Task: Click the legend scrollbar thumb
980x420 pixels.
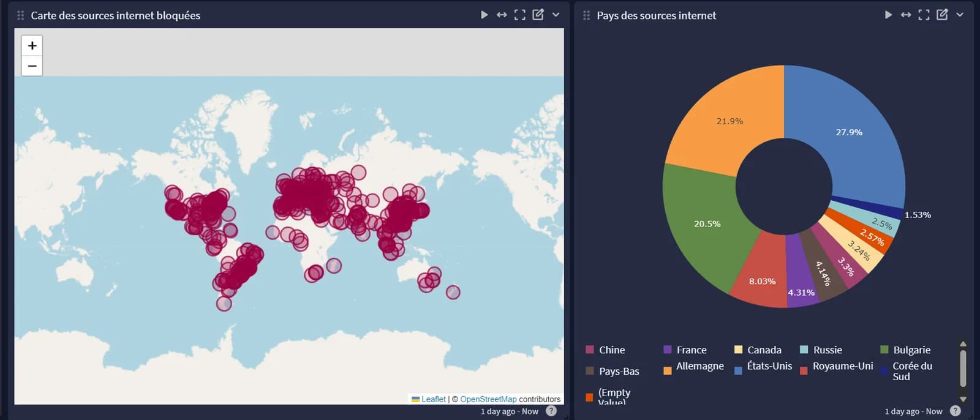Action: tap(963, 369)
